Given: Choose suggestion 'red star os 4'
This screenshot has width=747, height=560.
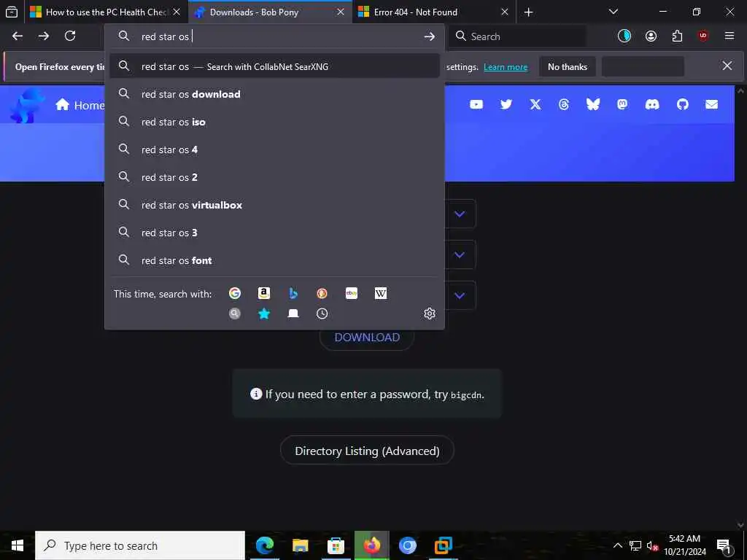Looking at the screenshot, I should pos(274,149).
